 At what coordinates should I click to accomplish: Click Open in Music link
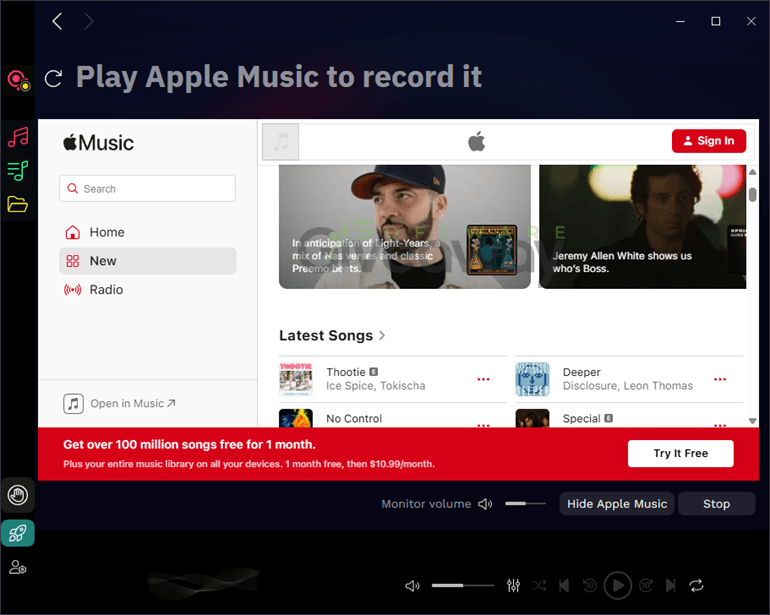click(119, 404)
